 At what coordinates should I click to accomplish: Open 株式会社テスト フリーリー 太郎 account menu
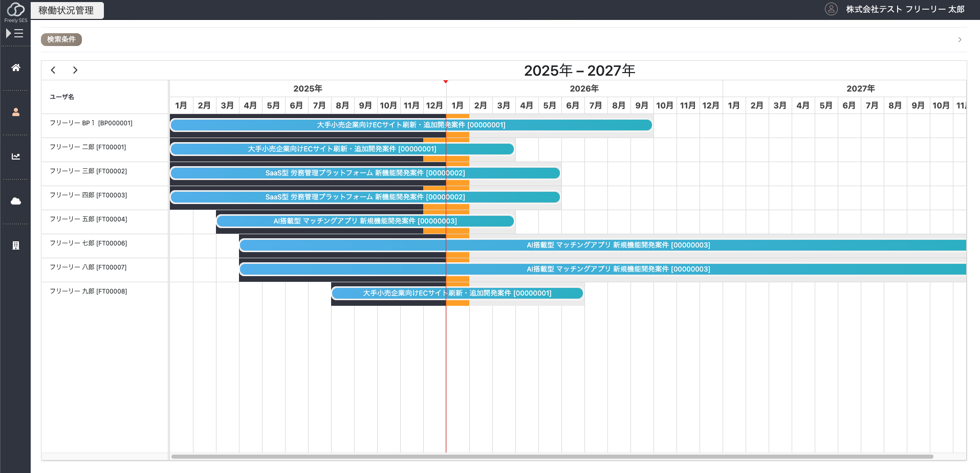[x=905, y=9]
